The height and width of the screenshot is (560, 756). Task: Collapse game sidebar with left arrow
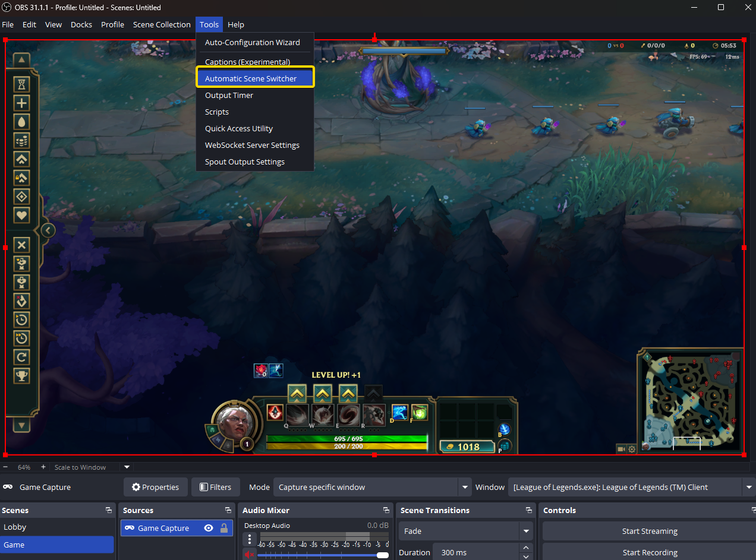[48, 230]
